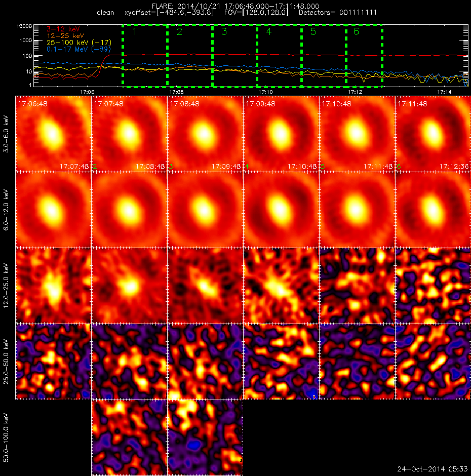Click the '24-Oct-2014 05:33' timestamp
This screenshot has height=476, width=471.
[433, 469]
